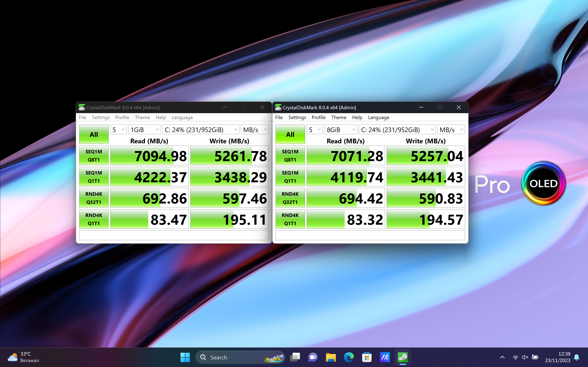Start All tests in the right window
The image size is (588, 367).
coord(290,134)
